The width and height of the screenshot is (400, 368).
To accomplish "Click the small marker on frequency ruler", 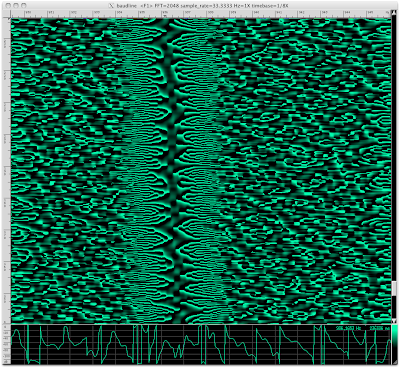I will tap(165, 16).
